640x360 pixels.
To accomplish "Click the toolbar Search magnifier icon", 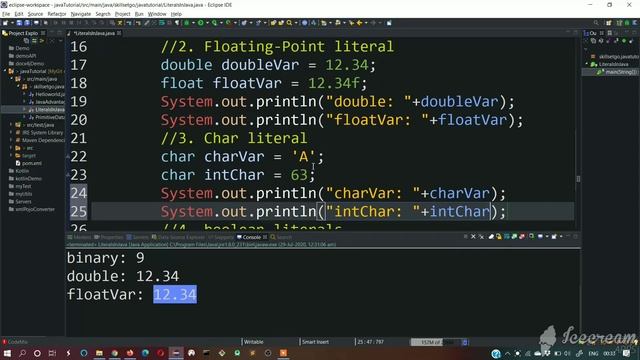I will [x=289, y=23].
